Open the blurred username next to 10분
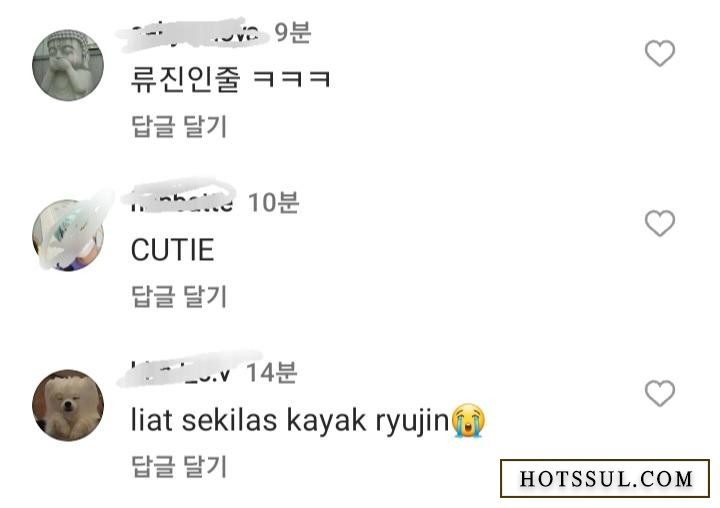 point(182,202)
